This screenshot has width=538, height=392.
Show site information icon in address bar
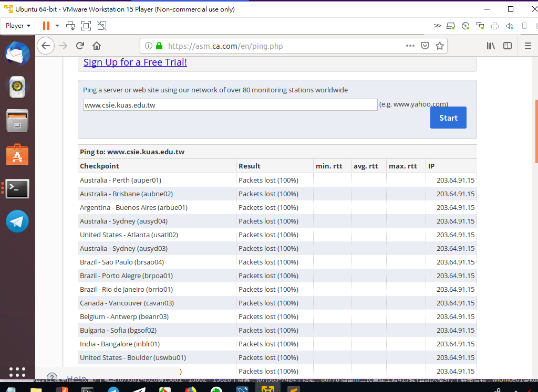click(x=149, y=46)
